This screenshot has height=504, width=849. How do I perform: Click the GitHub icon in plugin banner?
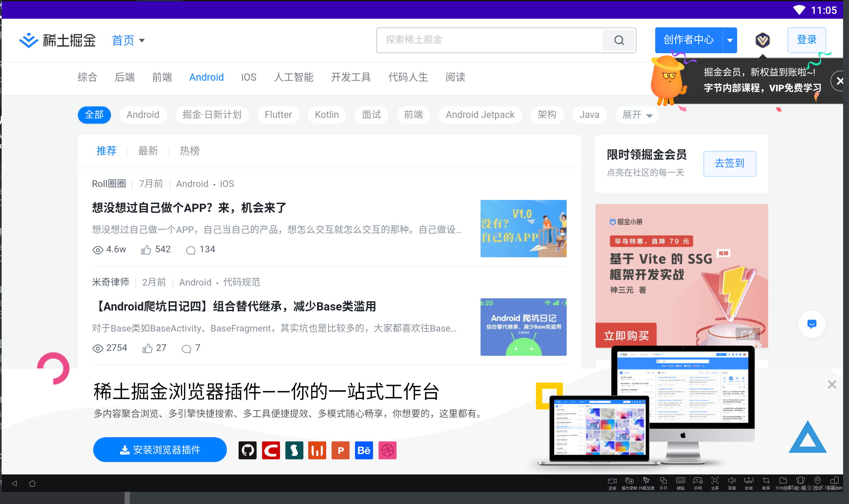pyautogui.click(x=247, y=450)
